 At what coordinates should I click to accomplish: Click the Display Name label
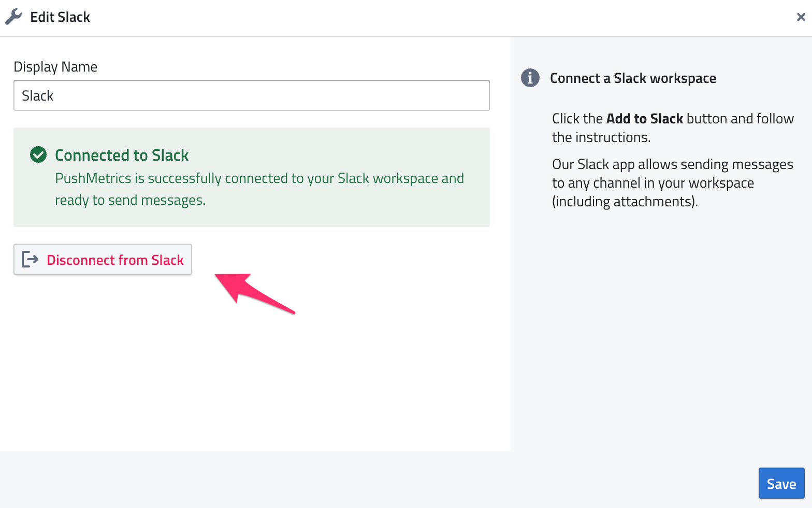click(55, 67)
